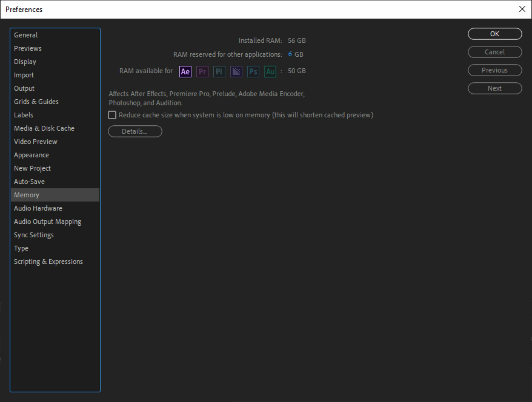Switch to Audio Hardware preferences
Screen dimensions: 532x402
point(38,208)
